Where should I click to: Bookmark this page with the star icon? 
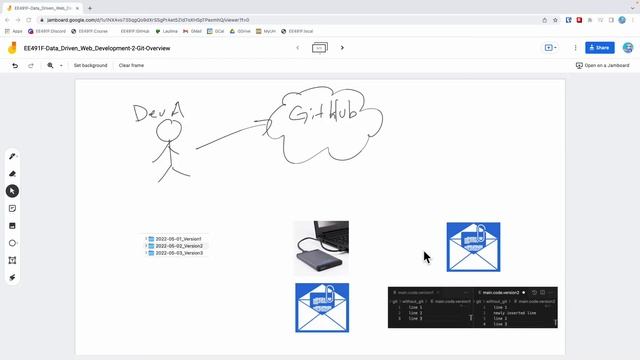pyautogui.click(x=555, y=20)
